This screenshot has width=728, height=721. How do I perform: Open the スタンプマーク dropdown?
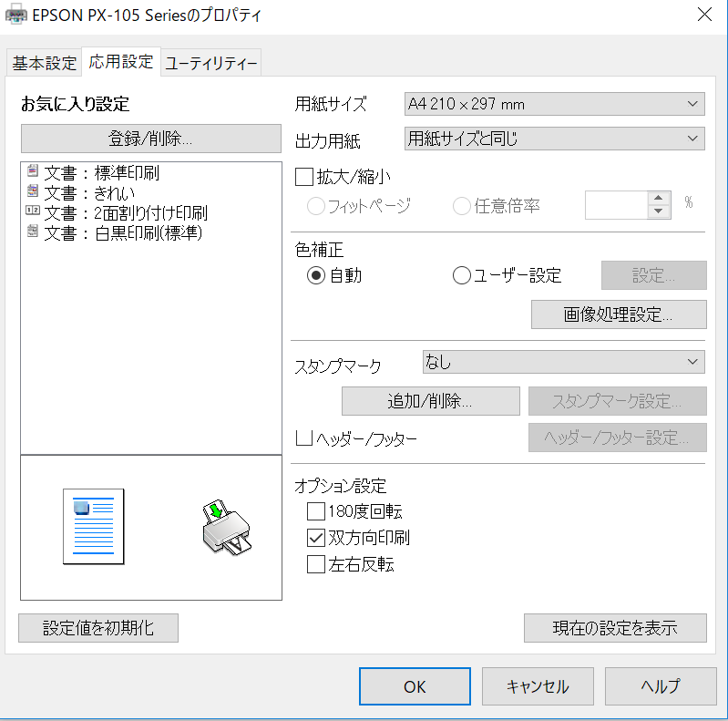564,362
